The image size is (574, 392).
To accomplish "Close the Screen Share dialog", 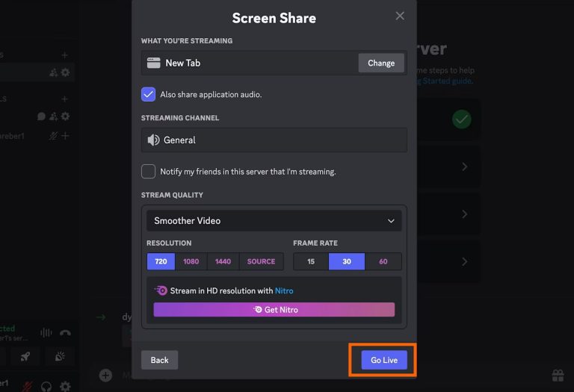I will tap(400, 16).
